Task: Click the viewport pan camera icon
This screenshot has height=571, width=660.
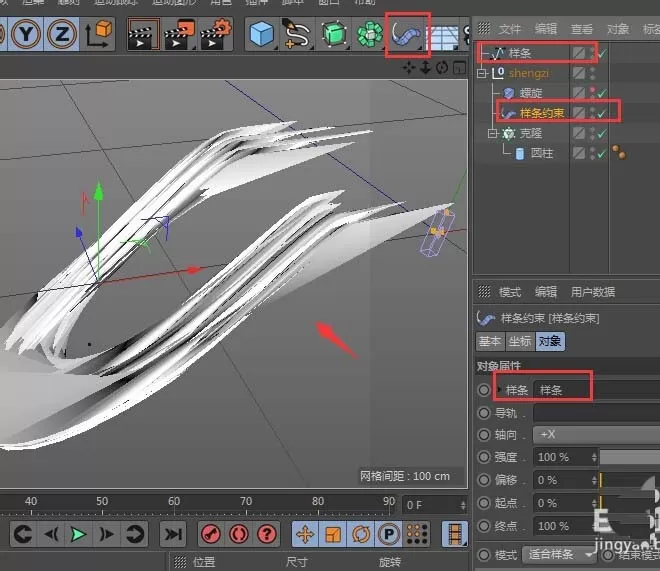Action: pos(409,67)
